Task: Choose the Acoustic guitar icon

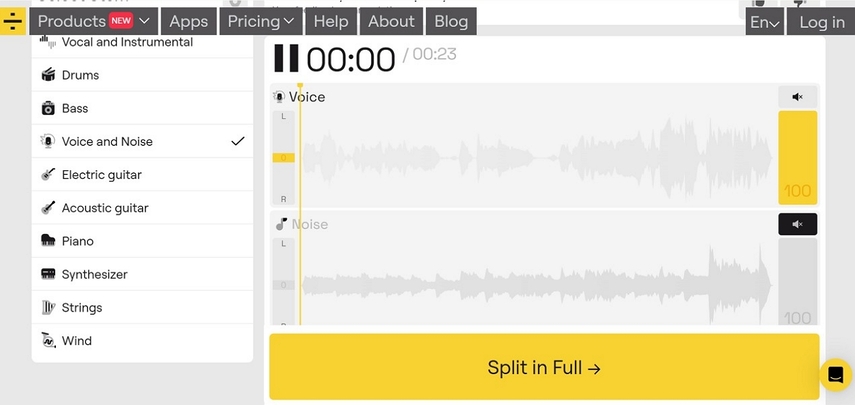Action: (x=49, y=208)
